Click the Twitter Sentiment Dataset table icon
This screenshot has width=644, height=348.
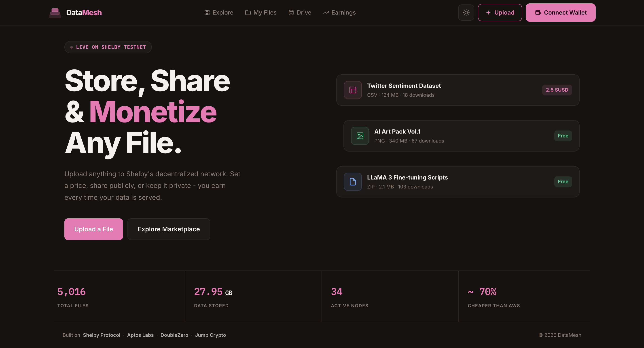click(352, 90)
